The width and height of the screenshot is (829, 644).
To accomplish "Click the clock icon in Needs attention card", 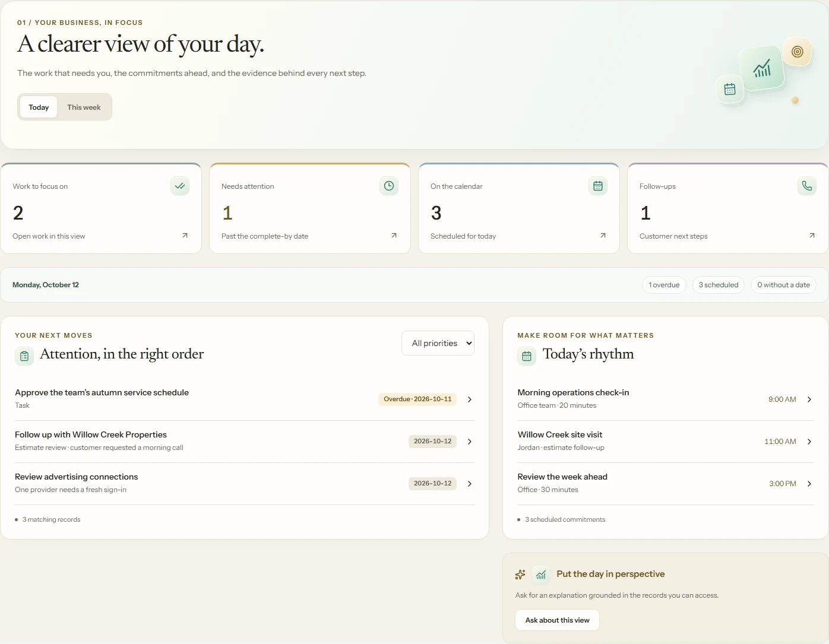I will pyautogui.click(x=389, y=186).
